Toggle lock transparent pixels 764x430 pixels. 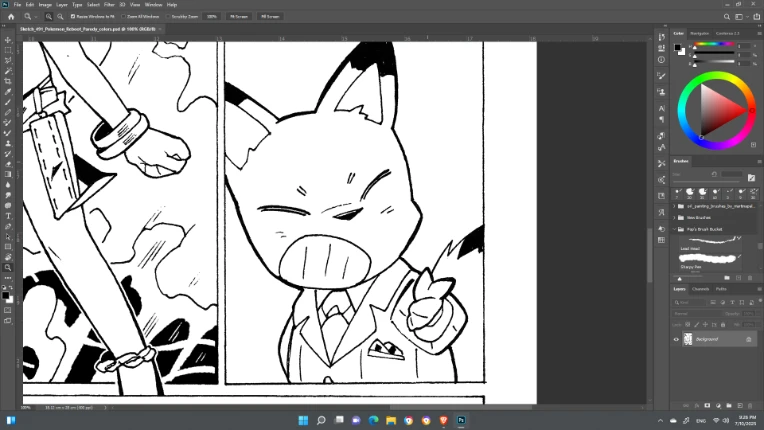688,324
